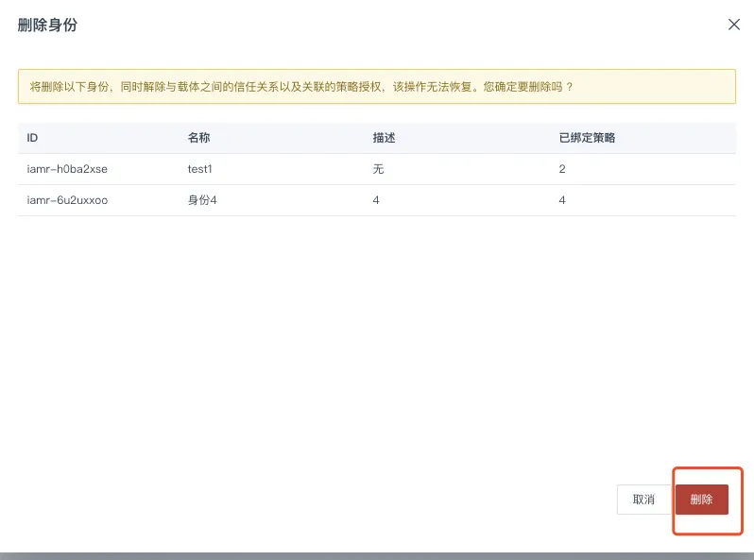Close the 删除身份 dialog with the X icon

click(x=733, y=25)
